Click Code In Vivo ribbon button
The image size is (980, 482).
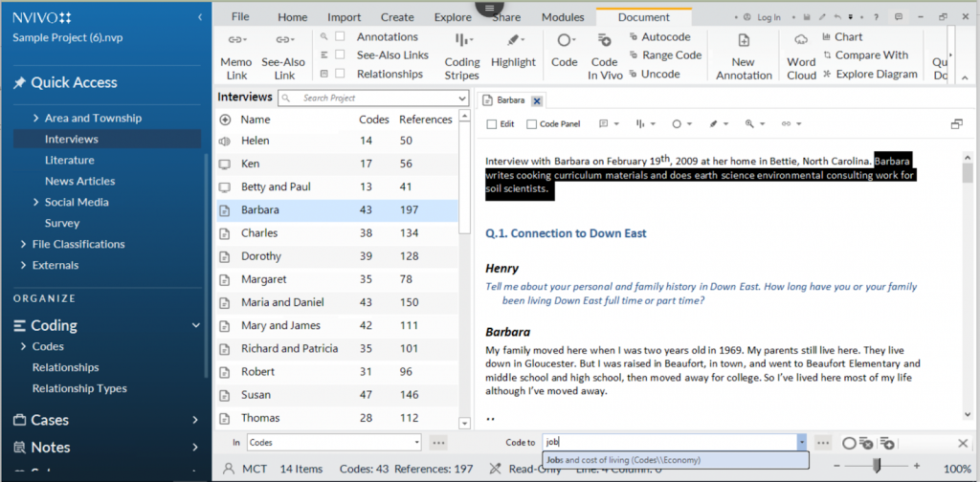(605, 56)
